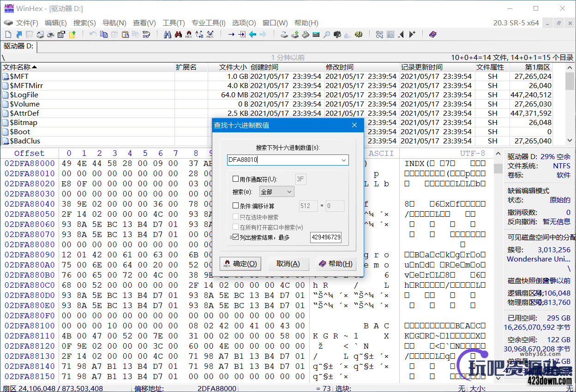Select the $Volume file row
This screenshot has height=392, width=576.
tap(277, 104)
